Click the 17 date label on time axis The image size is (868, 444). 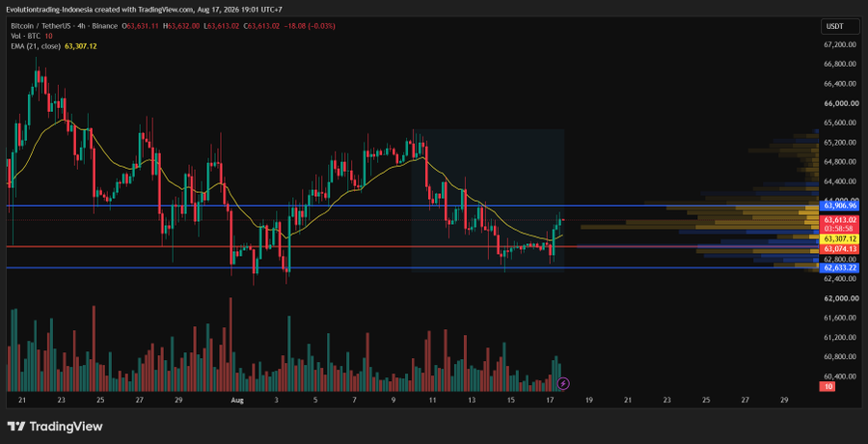click(550, 400)
